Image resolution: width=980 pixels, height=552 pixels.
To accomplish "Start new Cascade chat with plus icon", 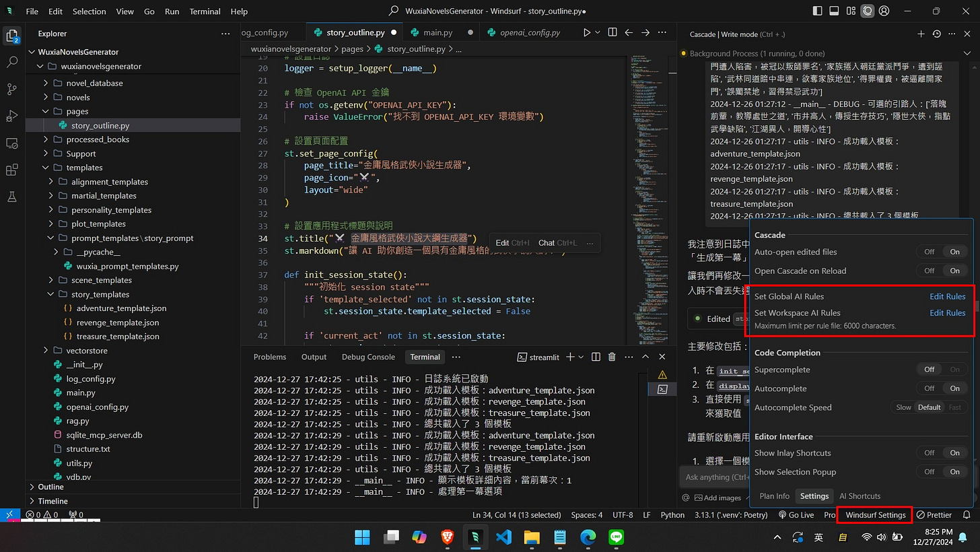I will tap(921, 34).
